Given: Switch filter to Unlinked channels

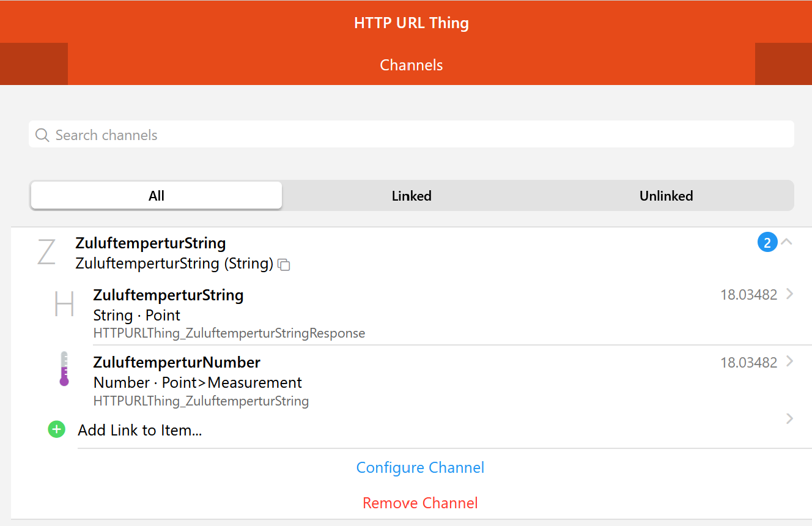Looking at the screenshot, I should (x=666, y=196).
